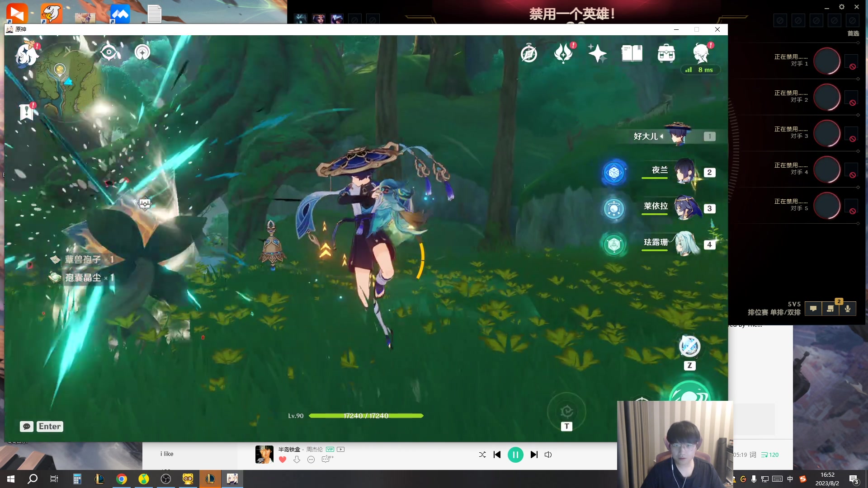
Task: Open the in-game chat bubble icon
Action: [27, 426]
